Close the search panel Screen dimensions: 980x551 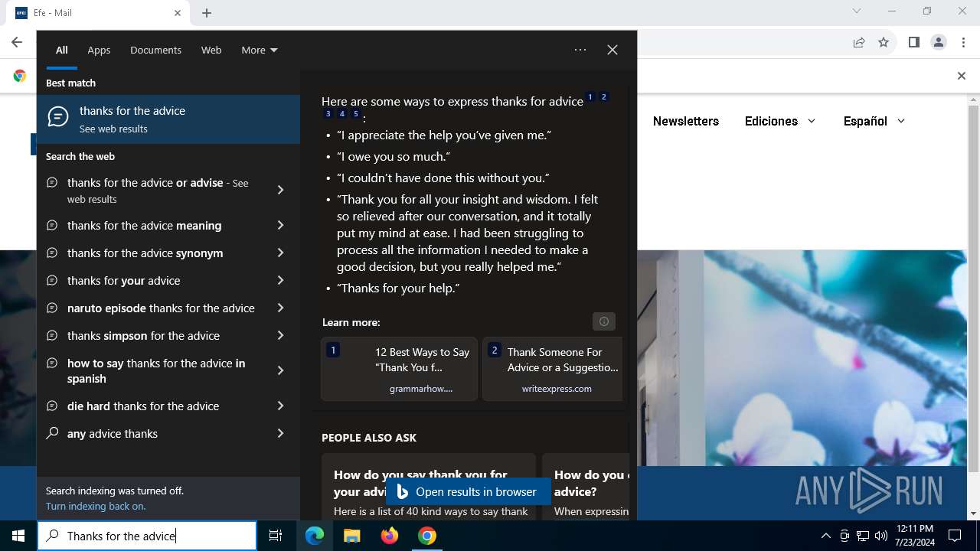pos(612,50)
